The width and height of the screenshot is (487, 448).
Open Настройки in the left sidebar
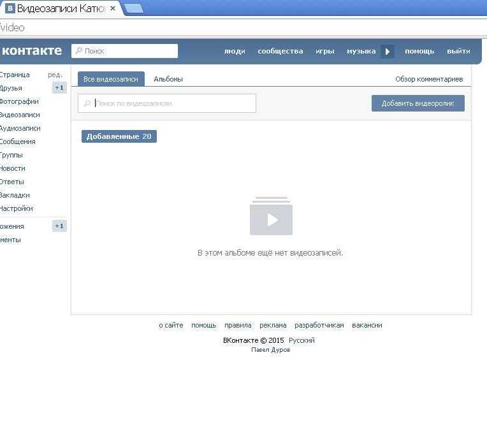tap(17, 208)
